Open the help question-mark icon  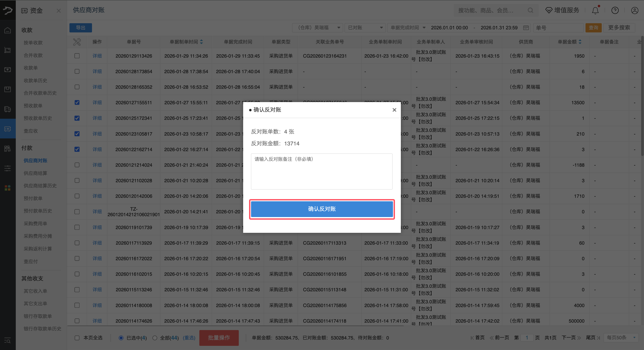pyautogui.click(x=615, y=10)
